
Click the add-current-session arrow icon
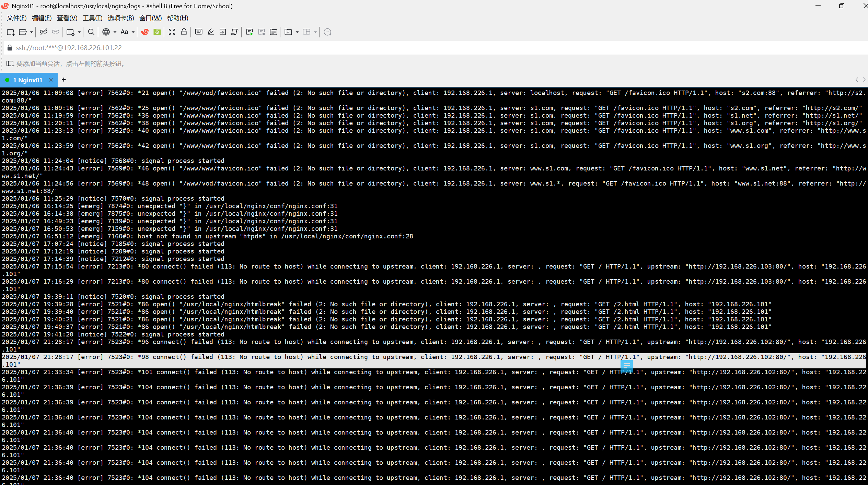(x=10, y=64)
